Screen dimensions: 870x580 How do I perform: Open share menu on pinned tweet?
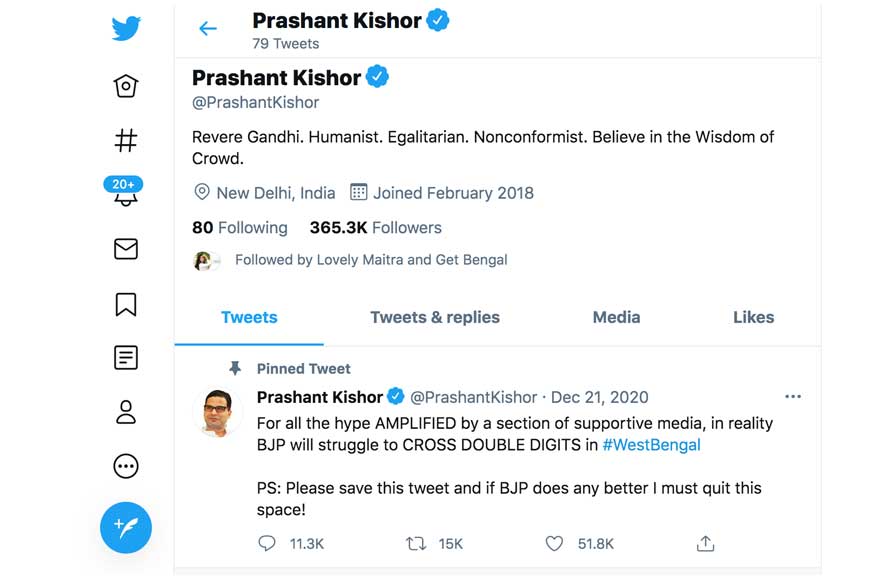pyautogui.click(x=705, y=544)
